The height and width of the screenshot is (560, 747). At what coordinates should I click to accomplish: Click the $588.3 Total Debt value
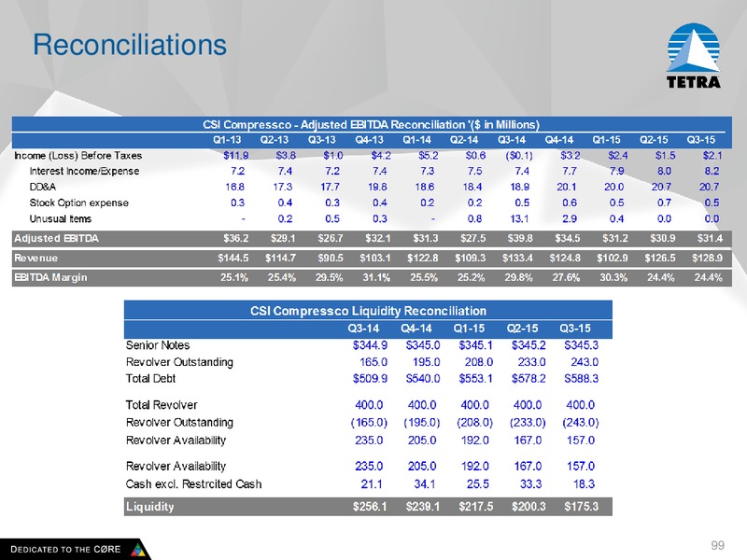point(581,379)
